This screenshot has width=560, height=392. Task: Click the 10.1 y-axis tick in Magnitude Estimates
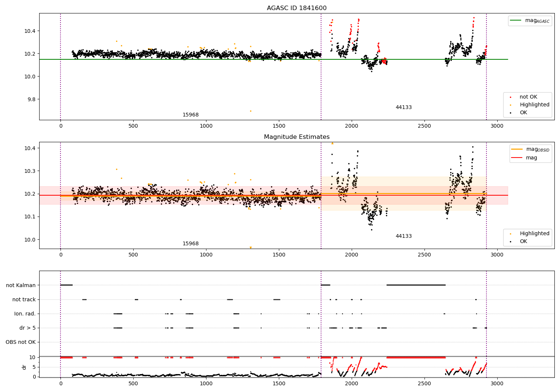[30, 217]
